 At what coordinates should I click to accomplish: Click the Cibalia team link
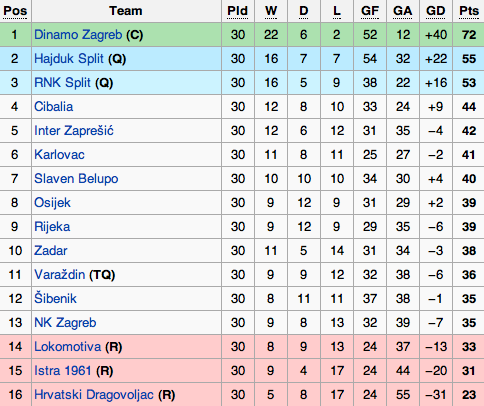pyautogui.click(x=53, y=107)
